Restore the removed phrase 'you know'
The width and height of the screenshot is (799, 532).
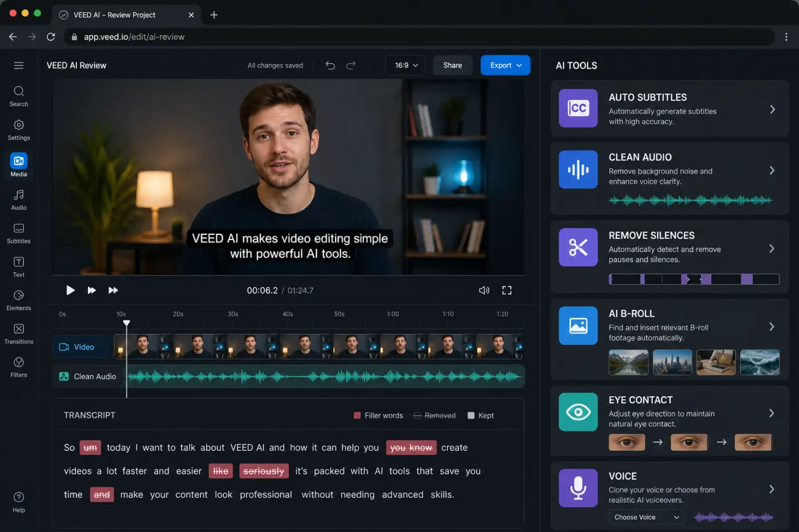[411, 448]
